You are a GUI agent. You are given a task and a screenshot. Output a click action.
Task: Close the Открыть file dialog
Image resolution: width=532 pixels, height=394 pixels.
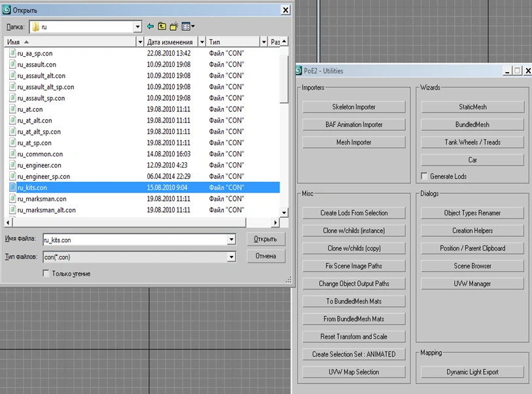[285, 10]
